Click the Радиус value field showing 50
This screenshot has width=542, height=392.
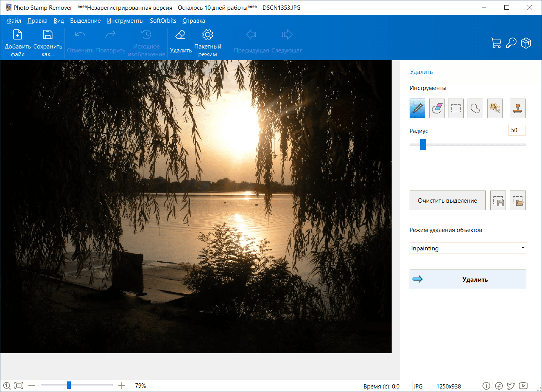coord(517,130)
